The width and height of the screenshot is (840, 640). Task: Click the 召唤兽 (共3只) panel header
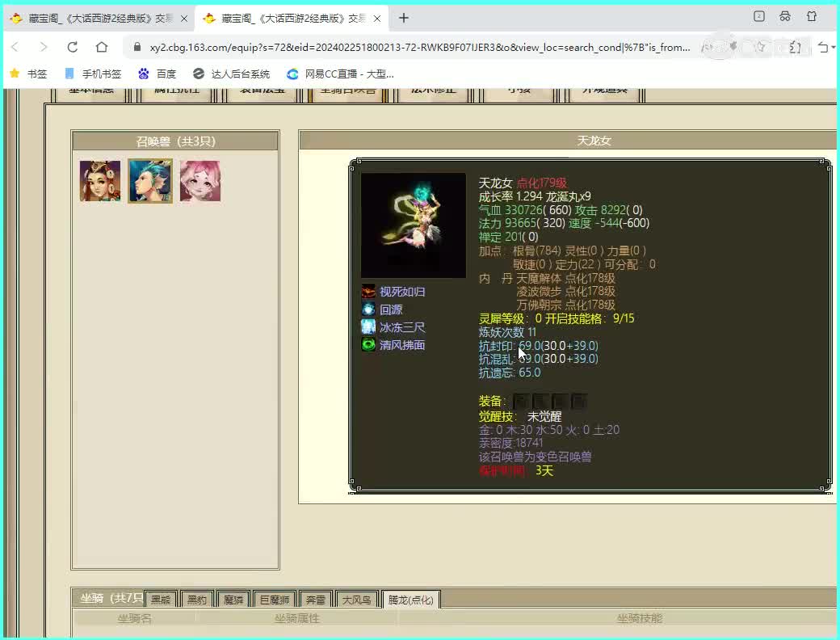point(175,141)
